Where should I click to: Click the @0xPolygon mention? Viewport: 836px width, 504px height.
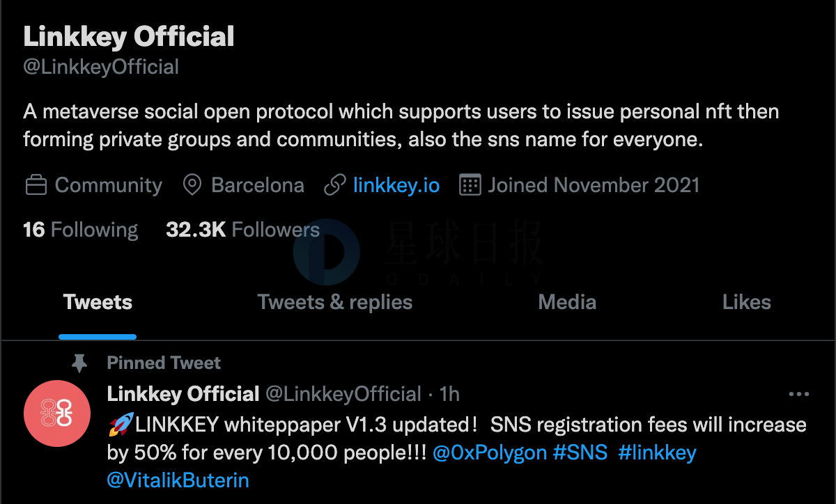tap(489, 453)
